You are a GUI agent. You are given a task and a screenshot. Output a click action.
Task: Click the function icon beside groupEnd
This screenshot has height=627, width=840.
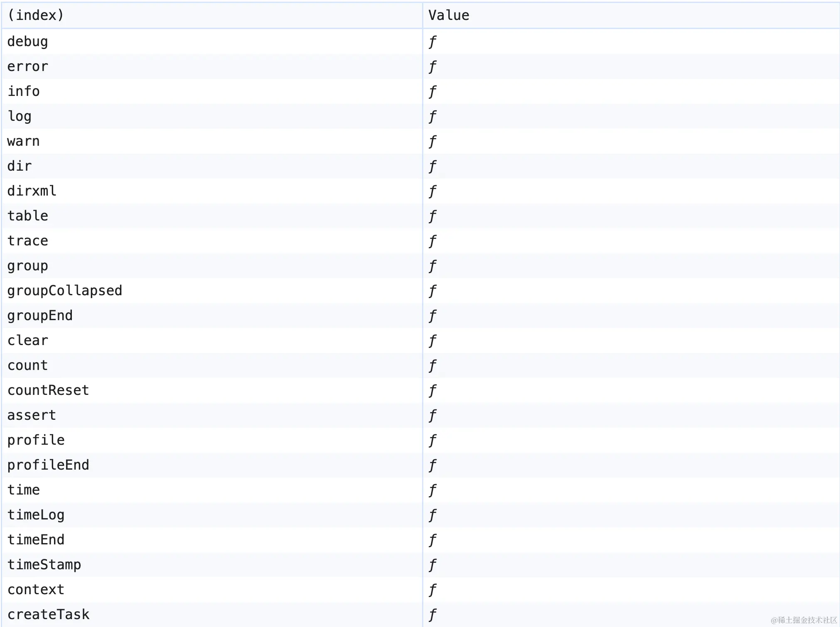click(x=432, y=316)
